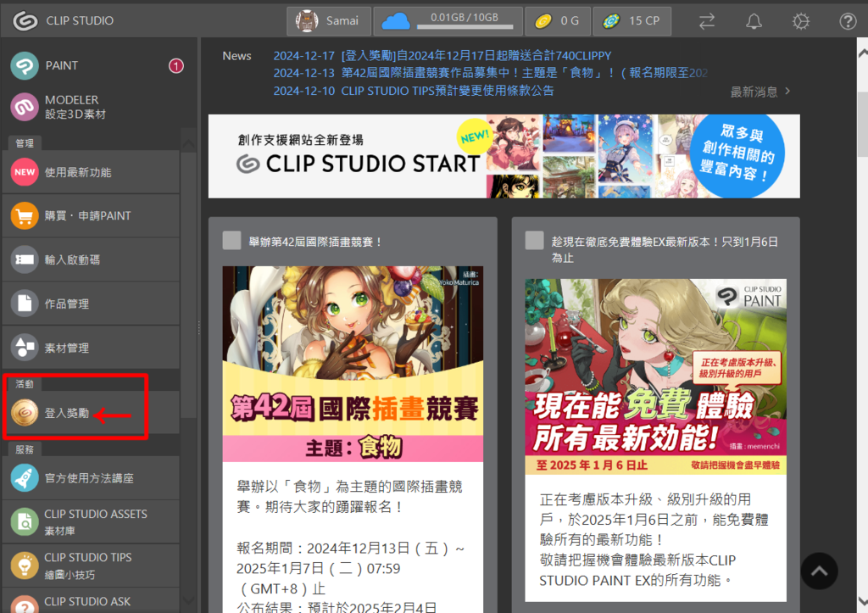This screenshot has width=868, height=613.
Task: Click the 15 CP Clippy balance
Action: 632,21
